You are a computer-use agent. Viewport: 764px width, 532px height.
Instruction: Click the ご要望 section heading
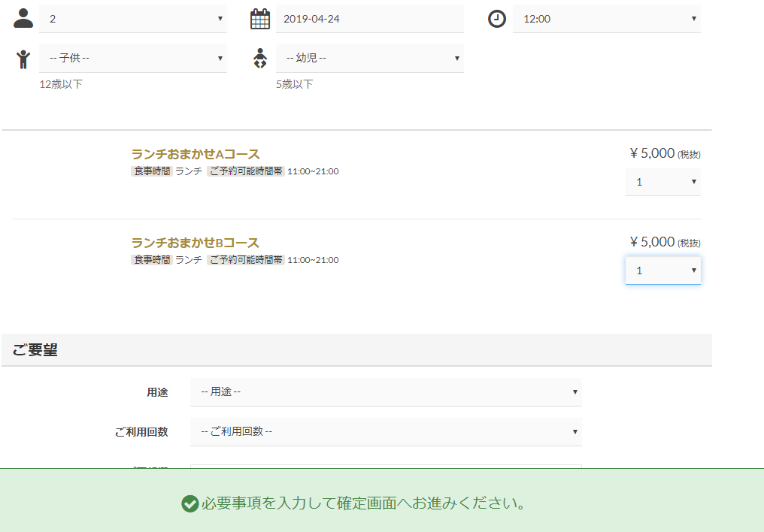pyautogui.click(x=35, y=350)
